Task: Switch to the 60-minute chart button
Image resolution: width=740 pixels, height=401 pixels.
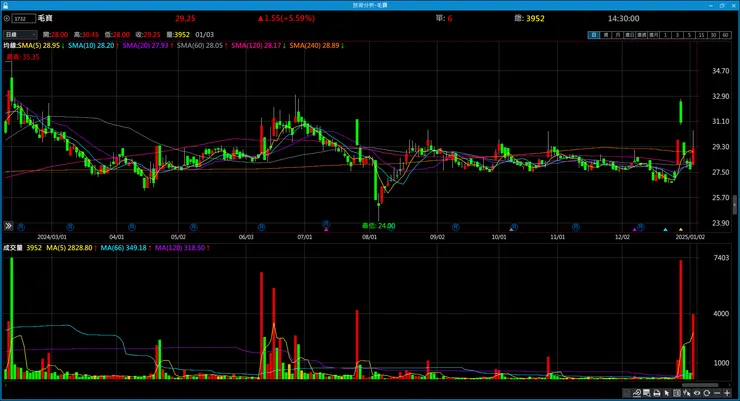Action: click(x=725, y=35)
